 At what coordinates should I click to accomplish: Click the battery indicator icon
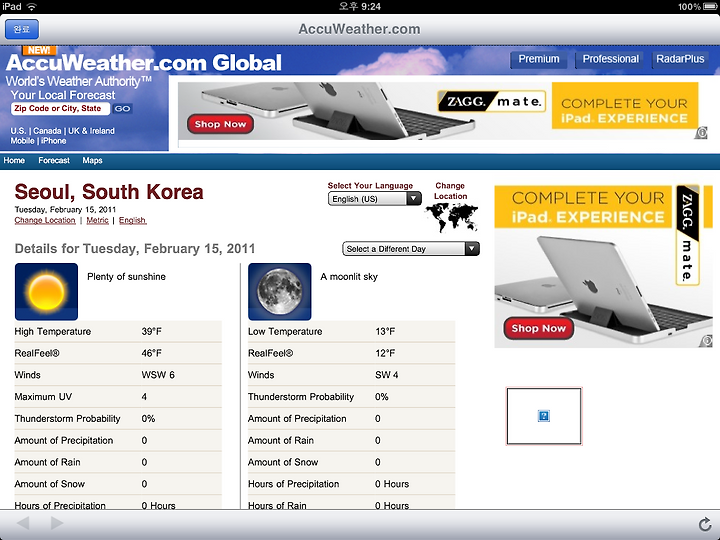pos(710,6)
